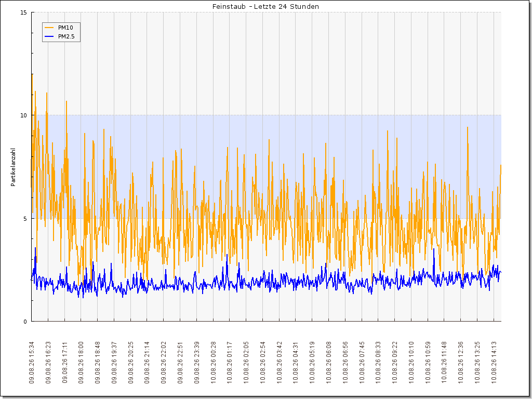Click the time label 09.08.26 19:37
Image resolution: width=532 pixels, height=399 pixels.
click(114, 362)
